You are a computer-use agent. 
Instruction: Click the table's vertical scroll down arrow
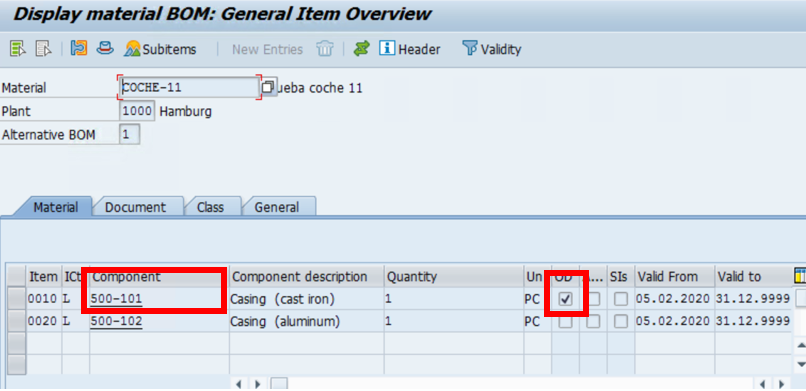click(x=800, y=364)
